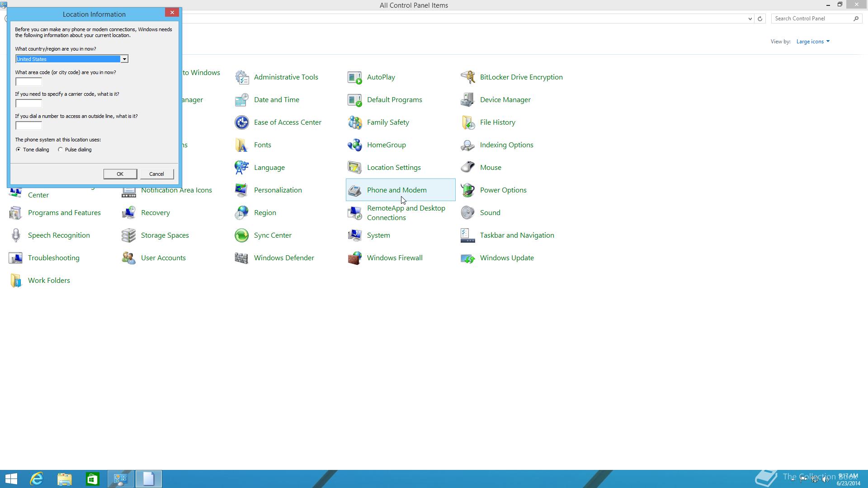Expand the address bar history dropdown
Viewport: 868px width, 488px height.
pyautogui.click(x=750, y=19)
